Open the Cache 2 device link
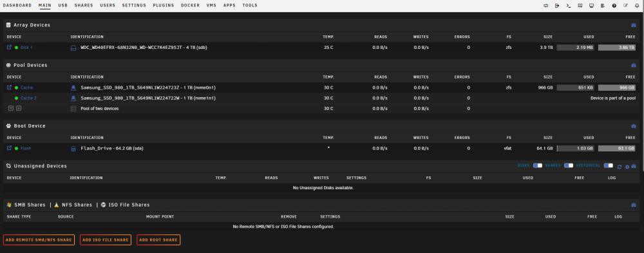 29,98
